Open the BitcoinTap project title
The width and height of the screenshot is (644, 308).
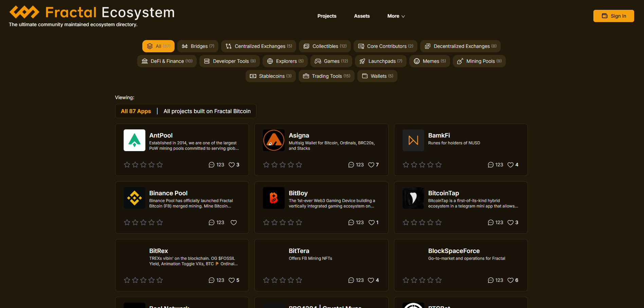point(444,193)
